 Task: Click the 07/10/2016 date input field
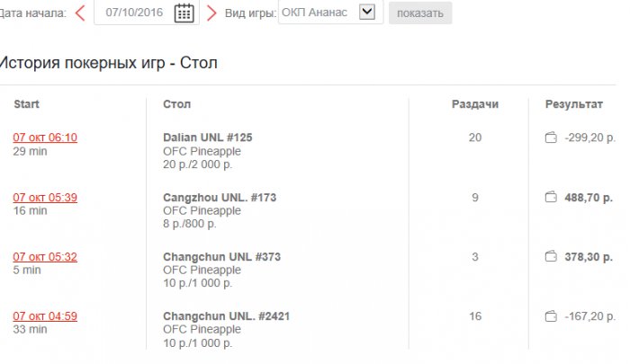click(135, 13)
